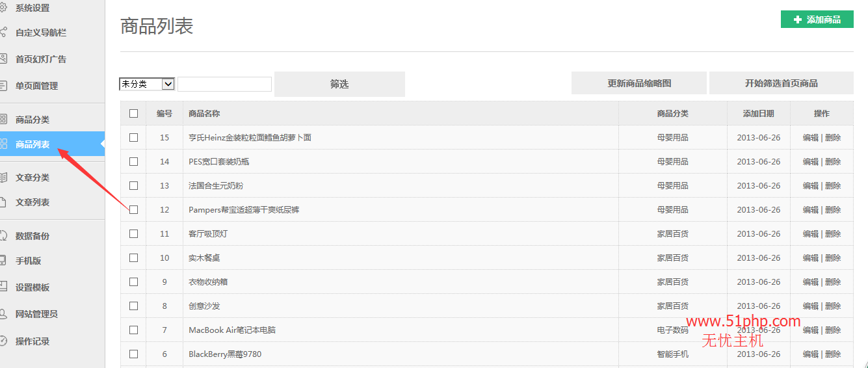The image size is (868, 368).
Task: Click the 手机版 icon
Action: pyautogui.click(x=3, y=260)
